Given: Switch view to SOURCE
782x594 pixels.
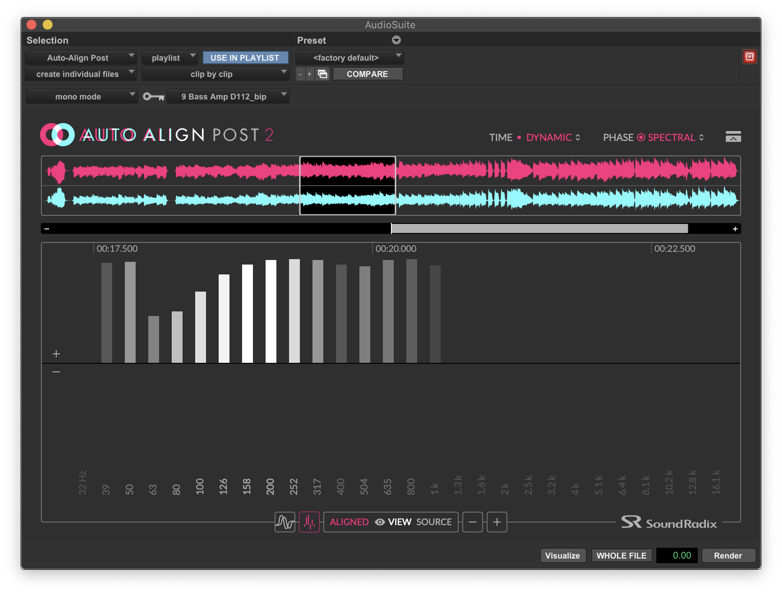Looking at the screenshot, I should point(434,522).
